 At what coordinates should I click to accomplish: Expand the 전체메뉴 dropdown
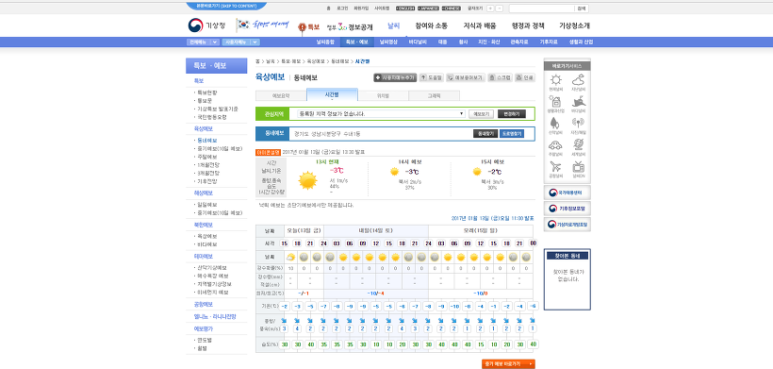point(203,42)
